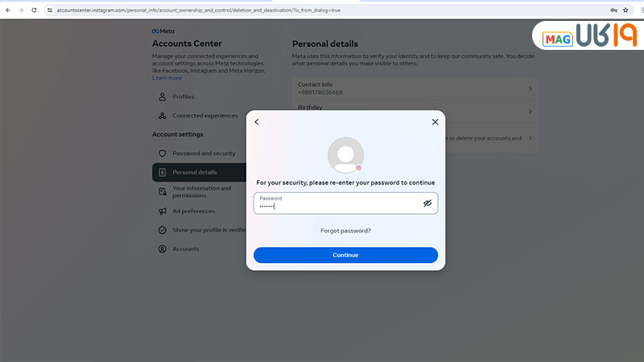Open Connected experiences in the sidebar

click(x=204, y=116)
